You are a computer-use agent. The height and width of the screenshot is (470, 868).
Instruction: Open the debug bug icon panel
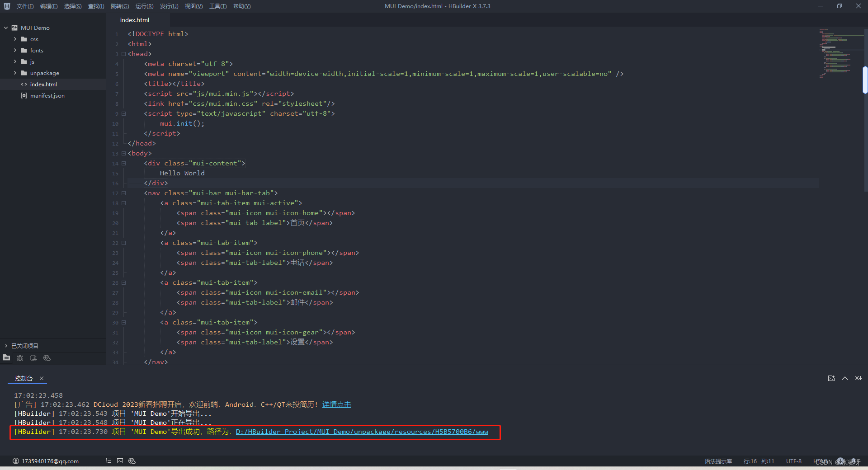pos(20,357)
